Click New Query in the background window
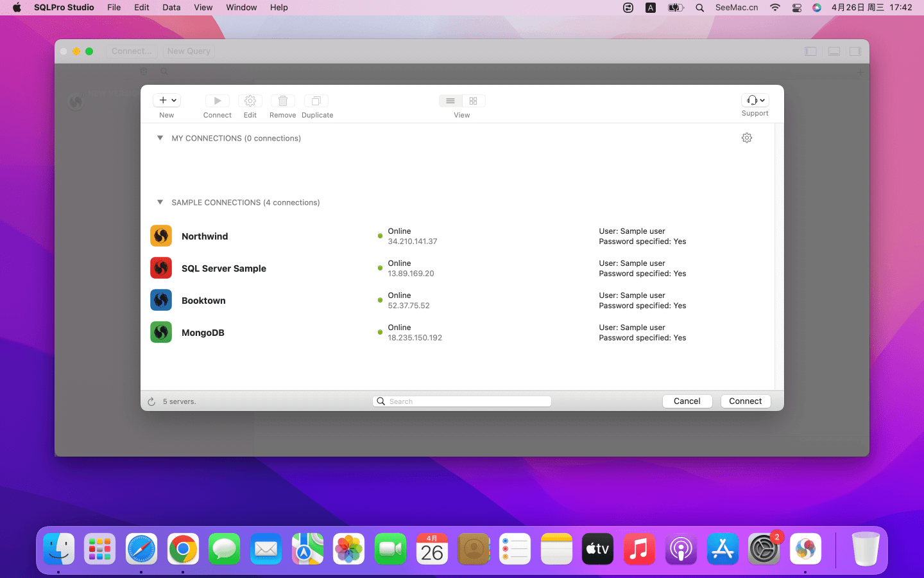Viewport: 924px width, 578px height. (x=189, y=51)
